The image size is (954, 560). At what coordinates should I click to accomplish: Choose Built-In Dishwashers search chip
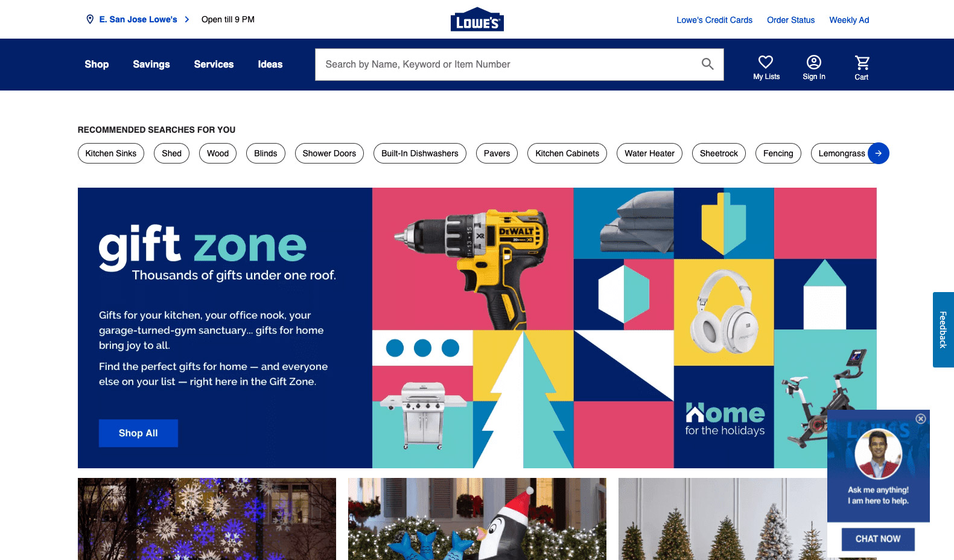(420, 153)
